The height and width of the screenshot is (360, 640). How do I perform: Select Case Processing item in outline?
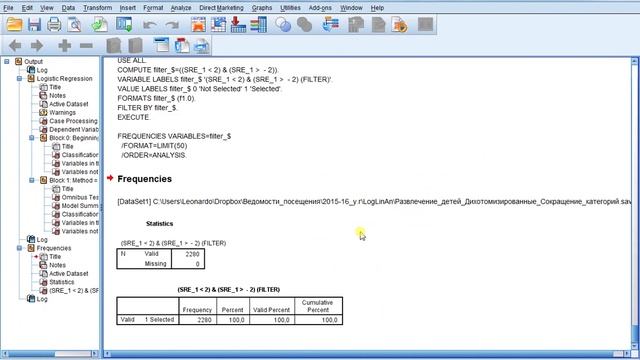(73, 121)
